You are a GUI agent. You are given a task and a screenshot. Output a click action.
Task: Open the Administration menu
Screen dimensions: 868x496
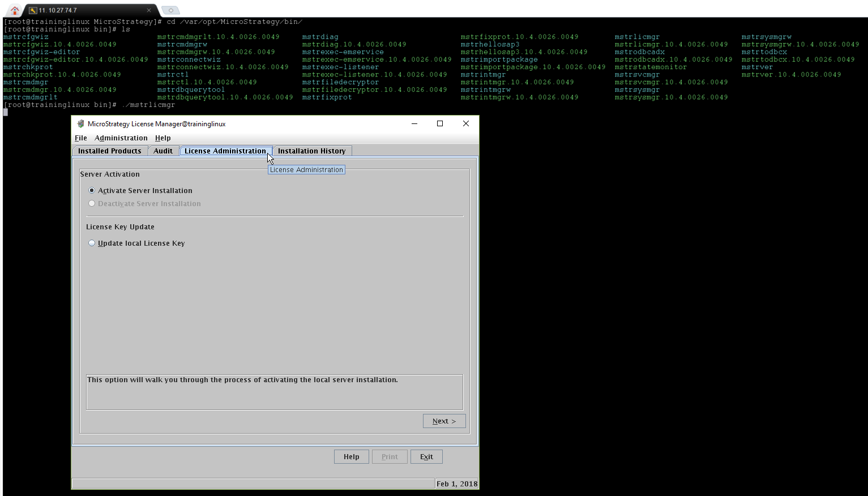[x=121, y=138]
